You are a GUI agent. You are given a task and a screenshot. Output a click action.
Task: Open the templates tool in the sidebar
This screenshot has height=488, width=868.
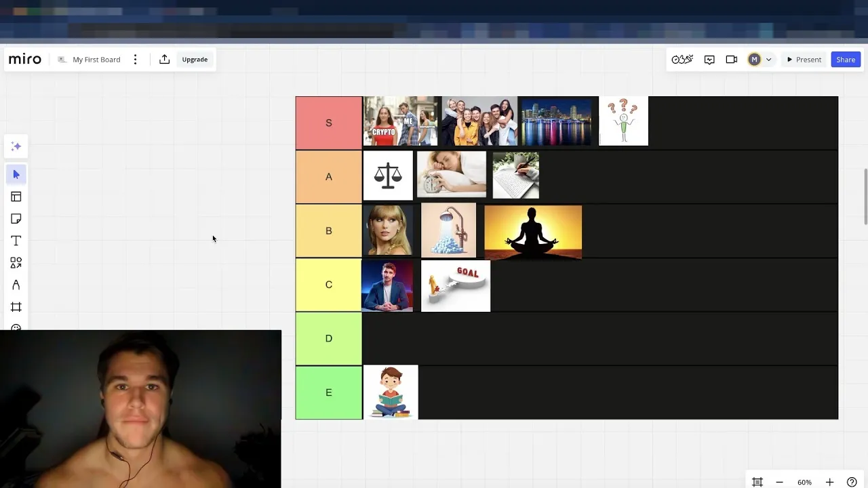point(16,197)
